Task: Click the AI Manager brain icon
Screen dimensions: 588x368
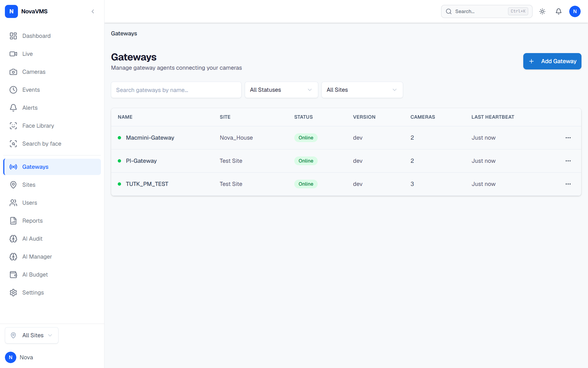Action: [x=13, y=257]
